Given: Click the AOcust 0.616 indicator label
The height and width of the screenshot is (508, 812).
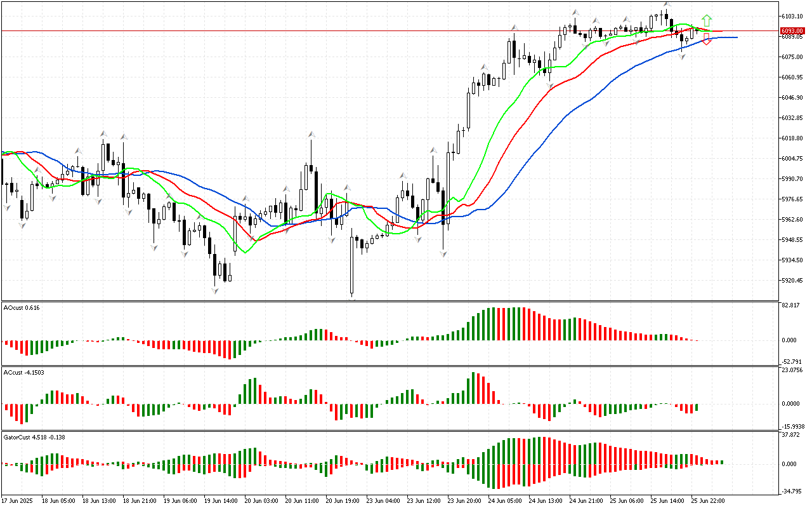Looking at the screenshot, I should tap(22, 308).
